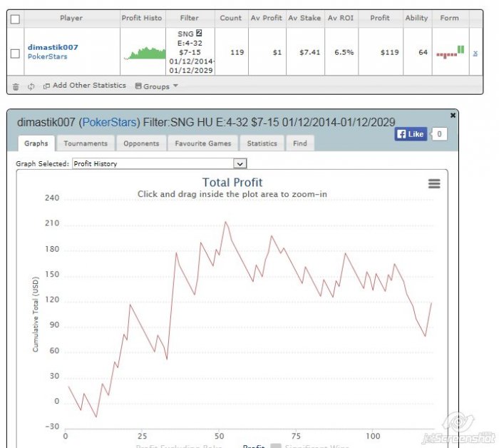Viewport: 499px width, 448px height.
Task: Click the Profit value $119
Action: 390,53
